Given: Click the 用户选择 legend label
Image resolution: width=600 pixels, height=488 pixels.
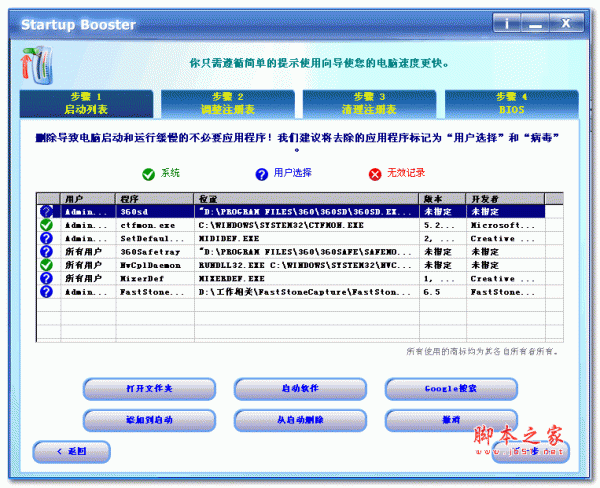Looking at the screenshot, I should pos(292,173).
